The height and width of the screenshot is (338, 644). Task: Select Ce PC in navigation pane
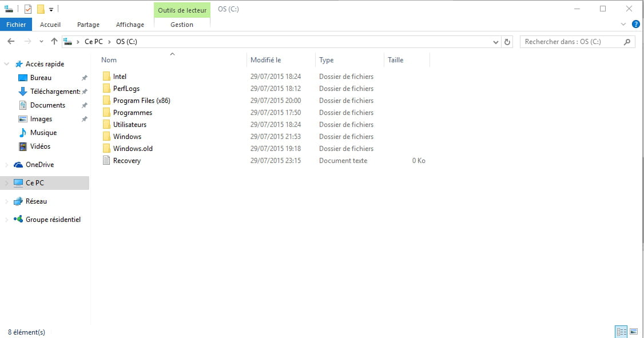coord(34,183)
